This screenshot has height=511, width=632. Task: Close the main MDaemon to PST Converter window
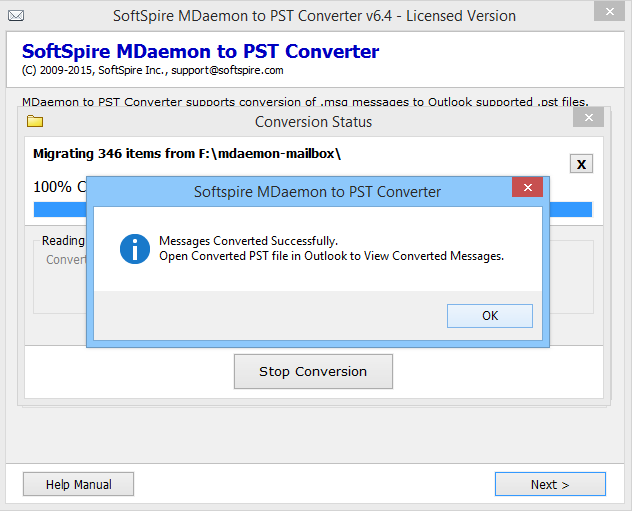609,11
